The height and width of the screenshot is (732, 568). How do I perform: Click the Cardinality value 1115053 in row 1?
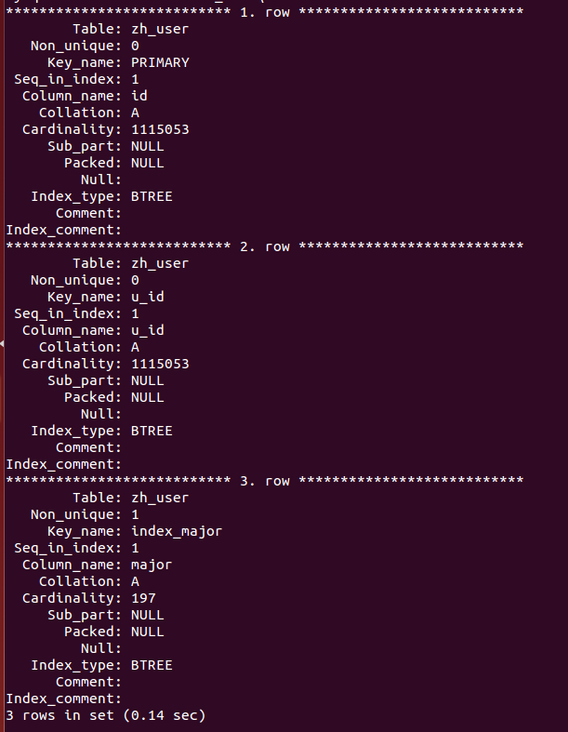[x=160, y=129]
